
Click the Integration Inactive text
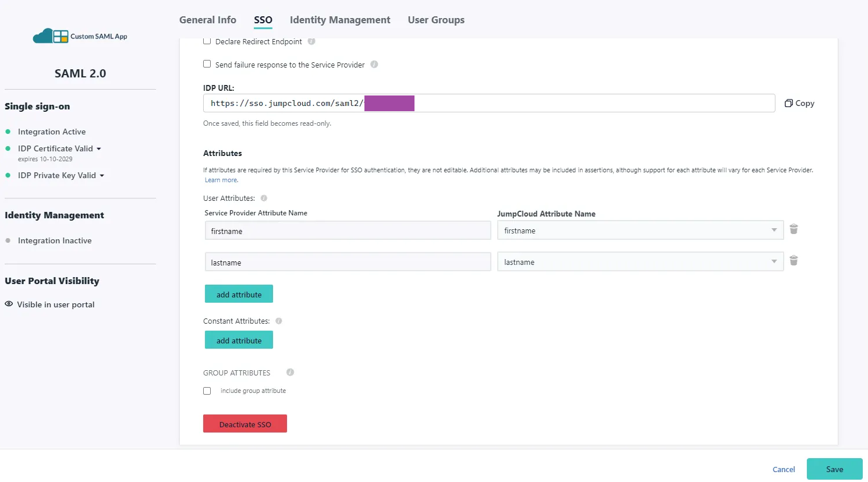[x=55, y=240]
